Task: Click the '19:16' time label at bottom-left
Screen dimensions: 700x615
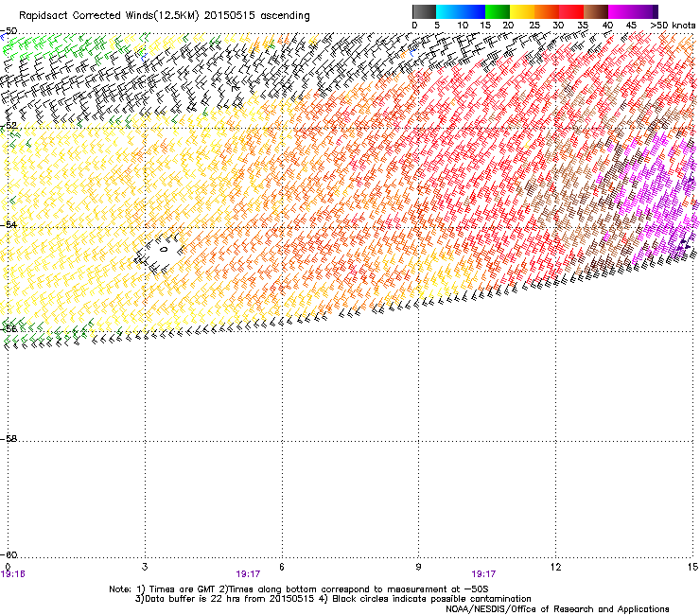Action: pyautogui.click(x=13, y=574)
